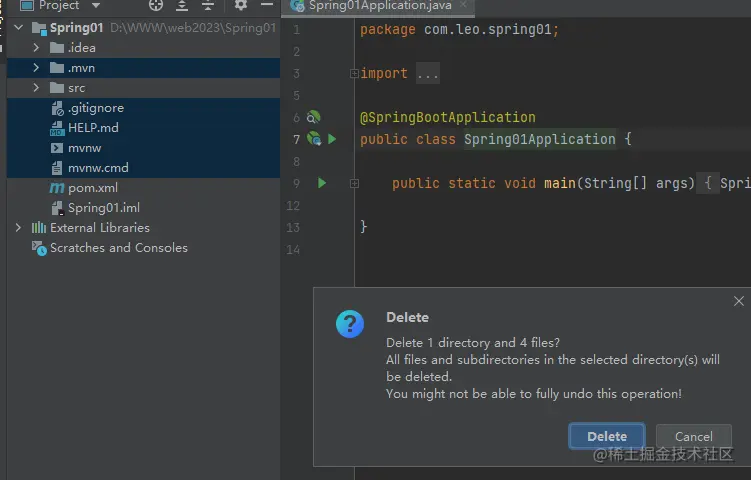
Task: Click the main method name
Action: click(560, 183)
